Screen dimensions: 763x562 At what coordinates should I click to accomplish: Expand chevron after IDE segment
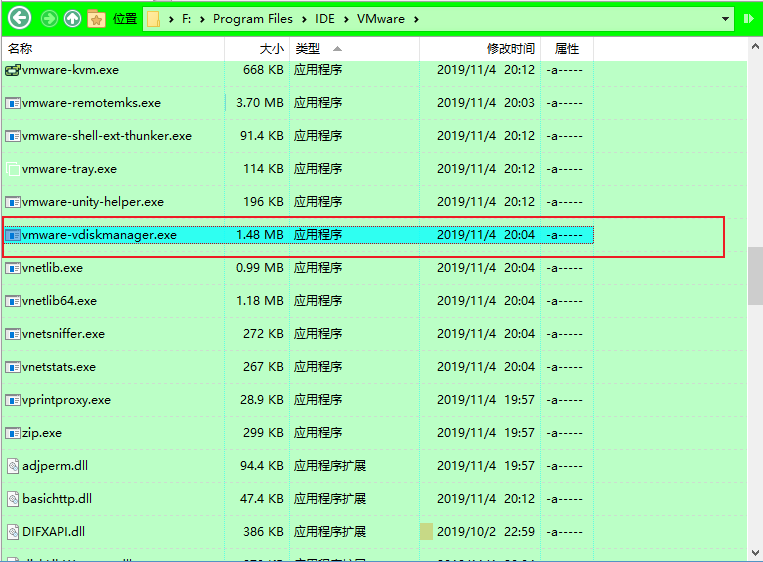point(346,19)
